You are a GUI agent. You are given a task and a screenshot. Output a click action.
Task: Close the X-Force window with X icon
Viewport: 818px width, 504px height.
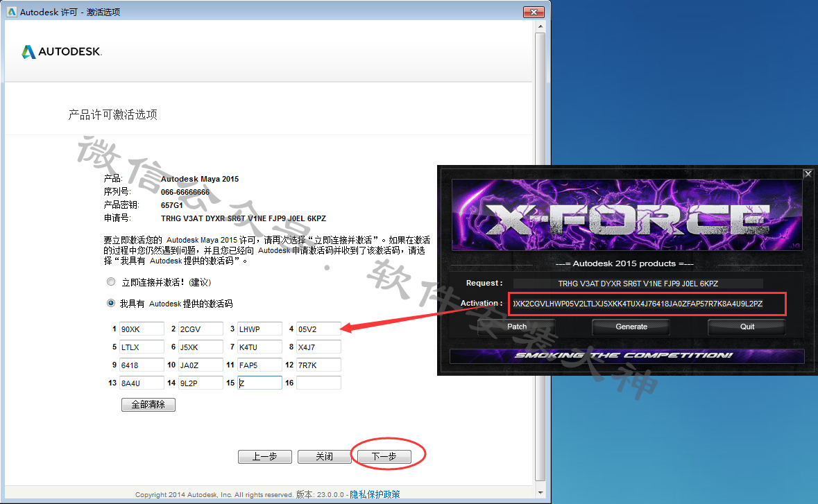coord(808,174)
